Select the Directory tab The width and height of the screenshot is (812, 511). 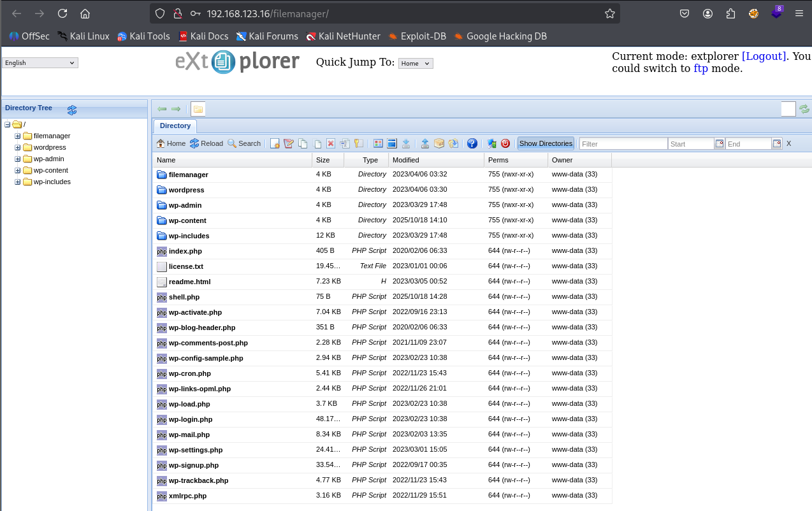coord(175,126)
